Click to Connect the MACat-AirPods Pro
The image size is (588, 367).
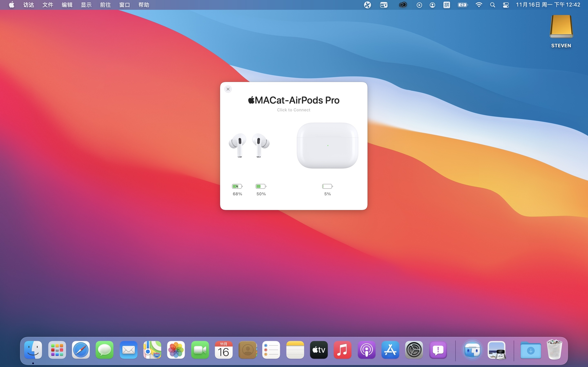click(294, 110)
